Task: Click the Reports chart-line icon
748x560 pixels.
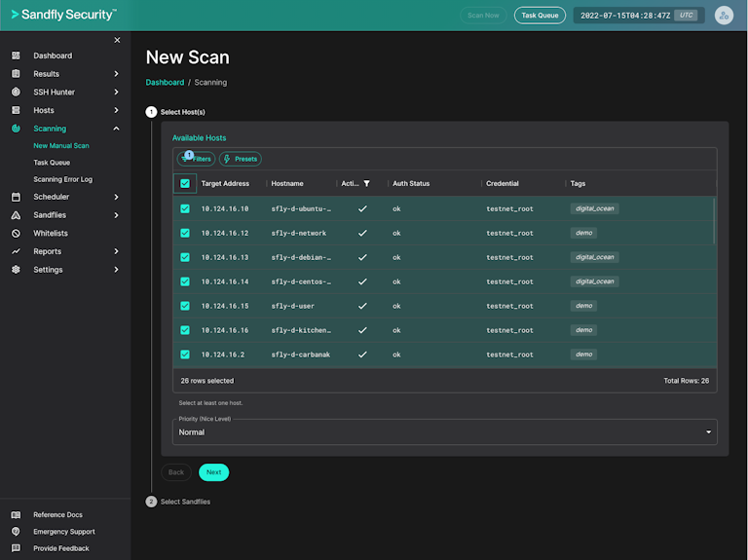Action: pos(16,251)
